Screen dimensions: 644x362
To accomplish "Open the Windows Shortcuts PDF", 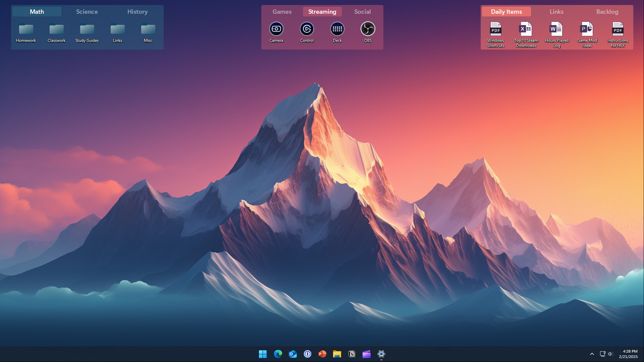I will tap(495, 29).
